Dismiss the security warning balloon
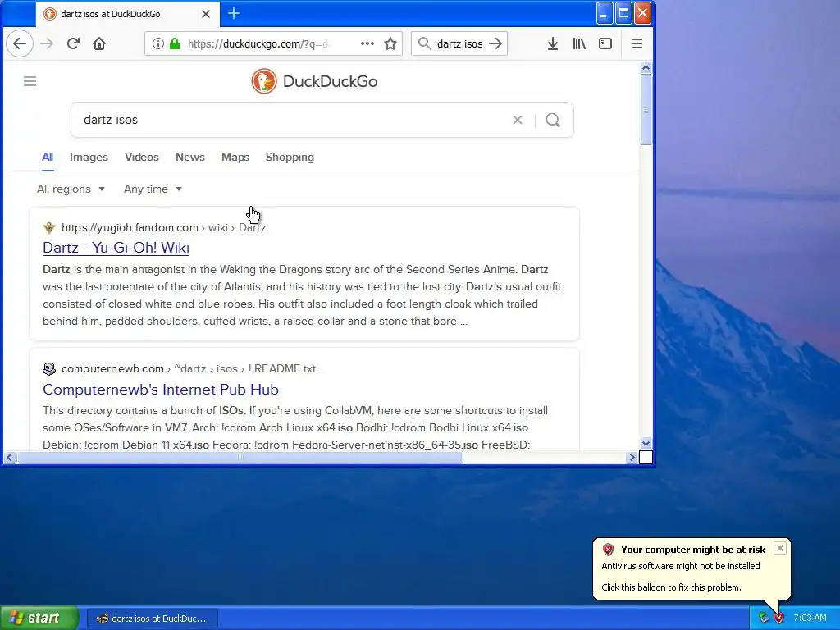This screenshot has height=630, width=840. (780, 548)
